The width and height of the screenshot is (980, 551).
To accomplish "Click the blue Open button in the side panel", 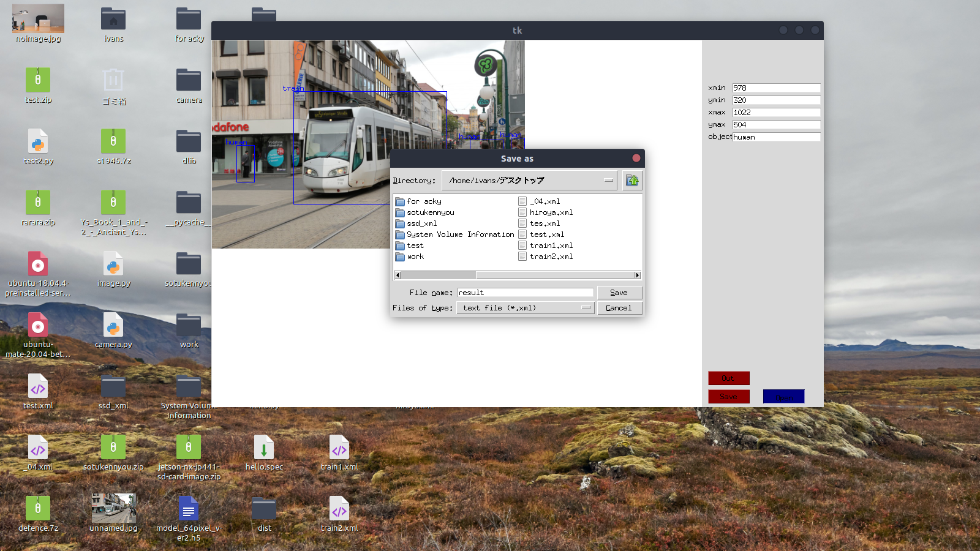I will point(783,396).
